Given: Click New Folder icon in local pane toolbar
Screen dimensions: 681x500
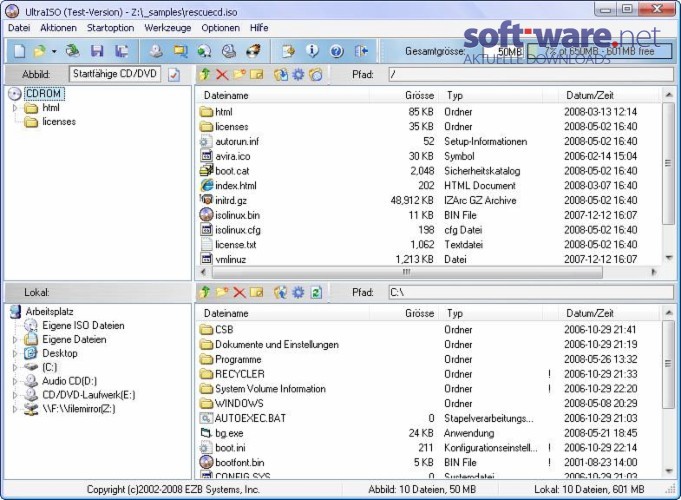Looking at the screenshot, I should 222,292.
